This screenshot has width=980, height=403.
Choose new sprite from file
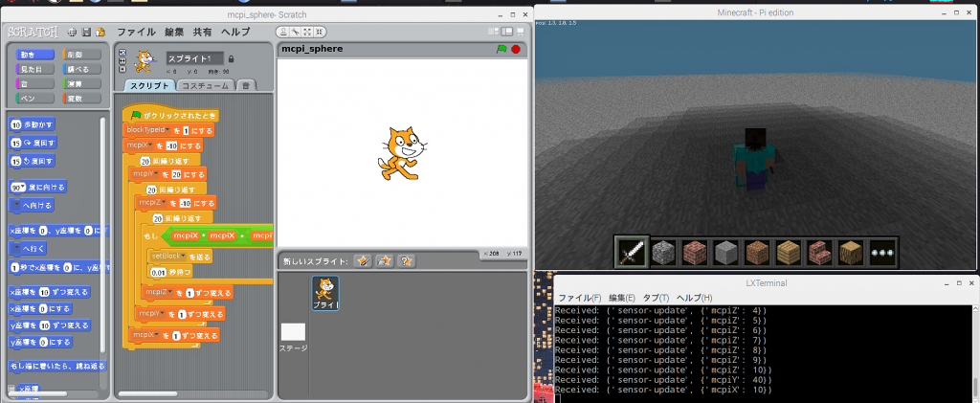pyautogui.click(x=385, y=261)
